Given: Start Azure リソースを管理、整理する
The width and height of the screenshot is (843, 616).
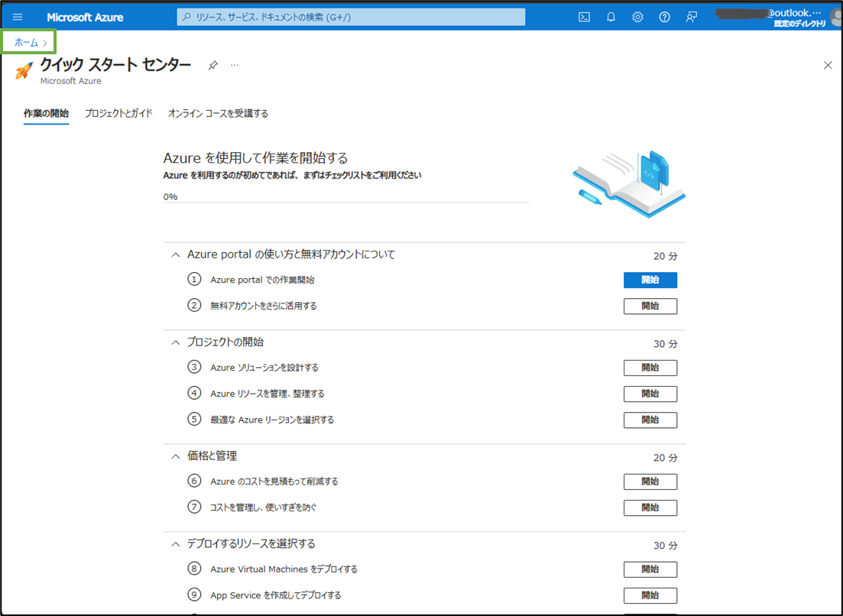Looking at the screenshot, I should tap(650, 394).
